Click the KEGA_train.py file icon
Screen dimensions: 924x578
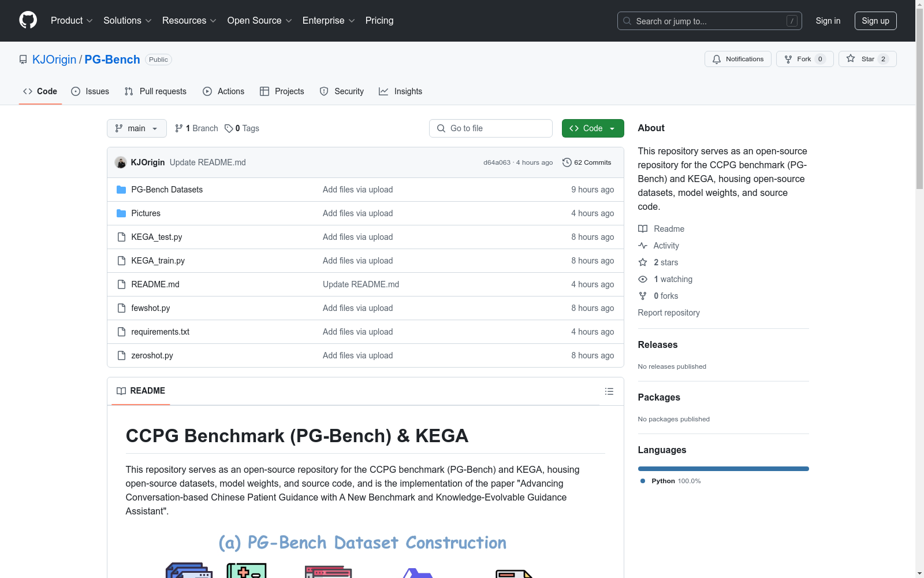tap(121, 261)
